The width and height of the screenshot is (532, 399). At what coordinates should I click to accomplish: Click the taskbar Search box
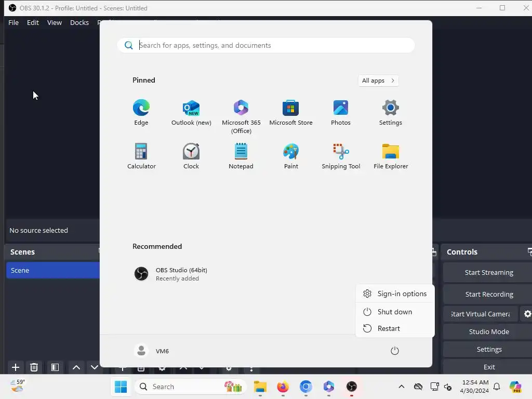(190, 387)
